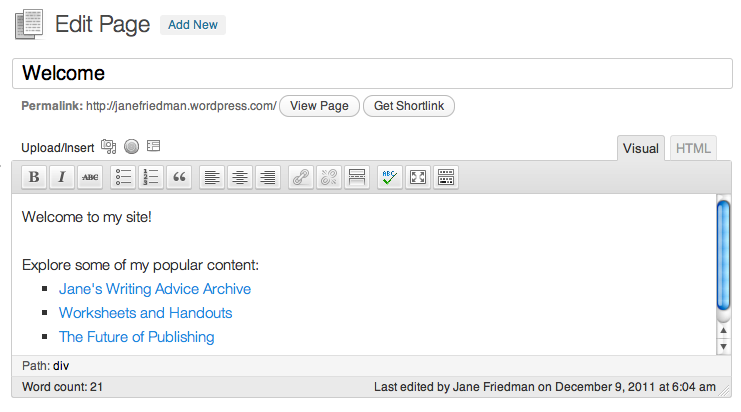Select the Visual editor tab
The width and height of the screenshot is (741, 412).
click(641, 148)
